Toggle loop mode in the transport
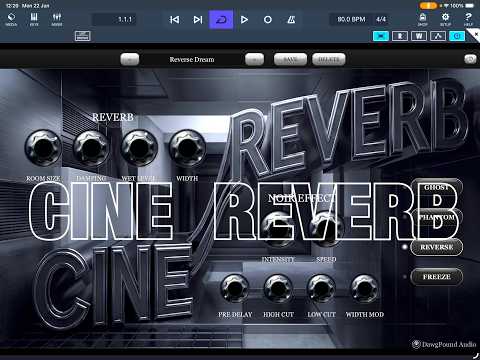This screenshot has height=360, width=480. (x=221, y=20)
